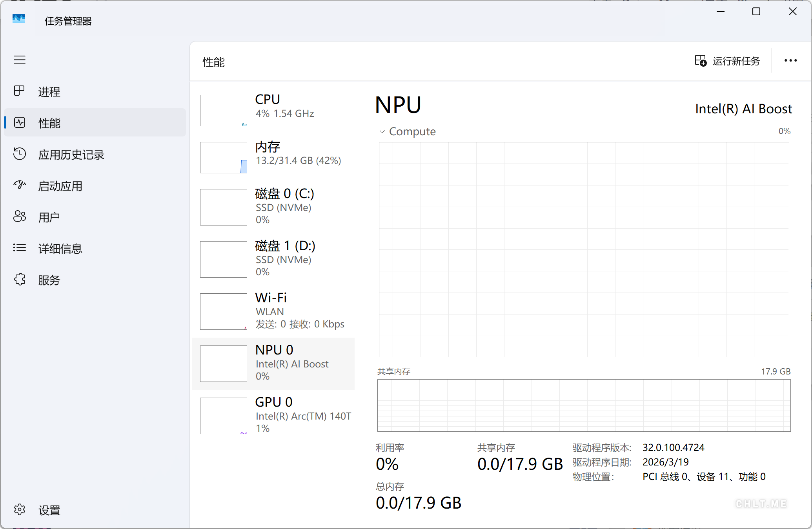Click 共享内存 0.0/17.9 GB value

pos(520,464)
